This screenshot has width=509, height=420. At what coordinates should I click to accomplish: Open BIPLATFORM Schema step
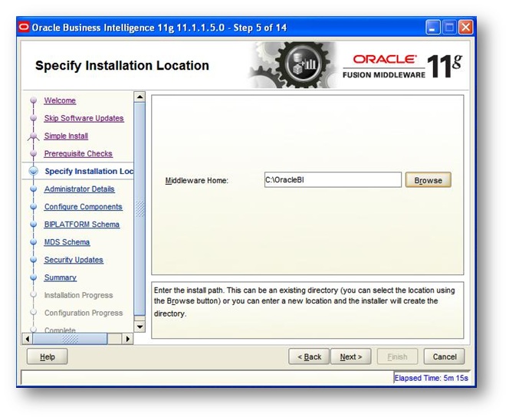click(82, 225)
